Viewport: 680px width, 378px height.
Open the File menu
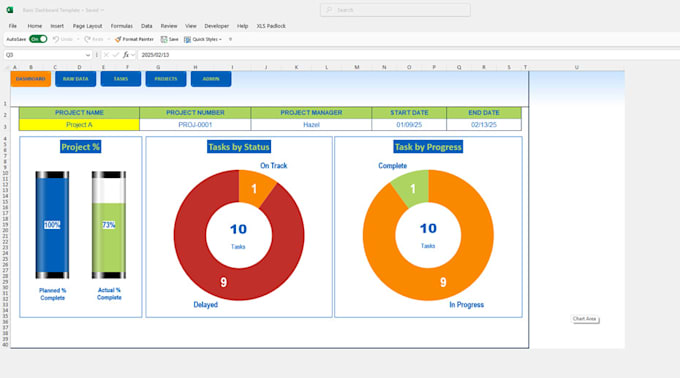pyautogui.click(x=13, y=26)
